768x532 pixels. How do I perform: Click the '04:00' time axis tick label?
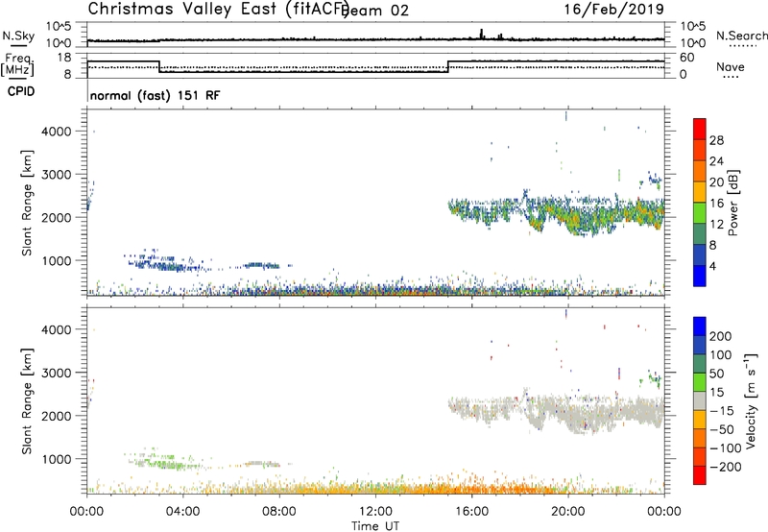tap(182, 512)
